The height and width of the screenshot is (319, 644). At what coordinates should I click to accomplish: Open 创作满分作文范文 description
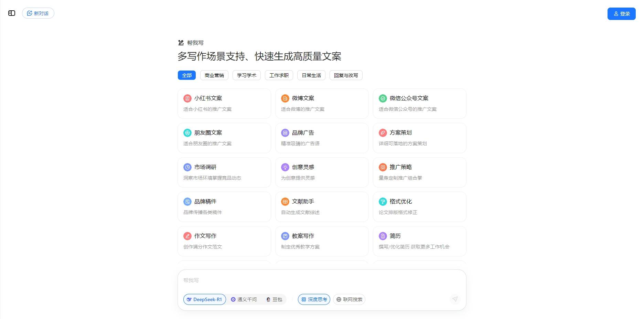(x=203, y=247)
